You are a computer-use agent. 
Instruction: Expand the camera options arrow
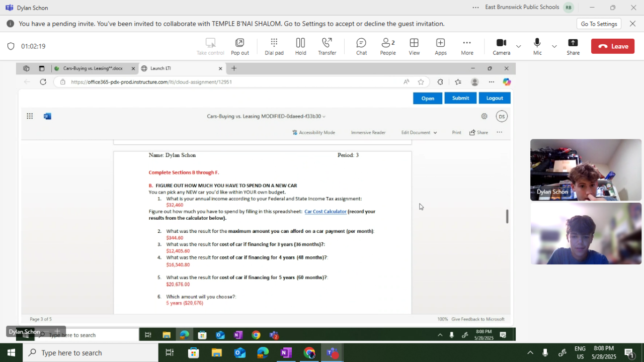[x=519, y=46]
